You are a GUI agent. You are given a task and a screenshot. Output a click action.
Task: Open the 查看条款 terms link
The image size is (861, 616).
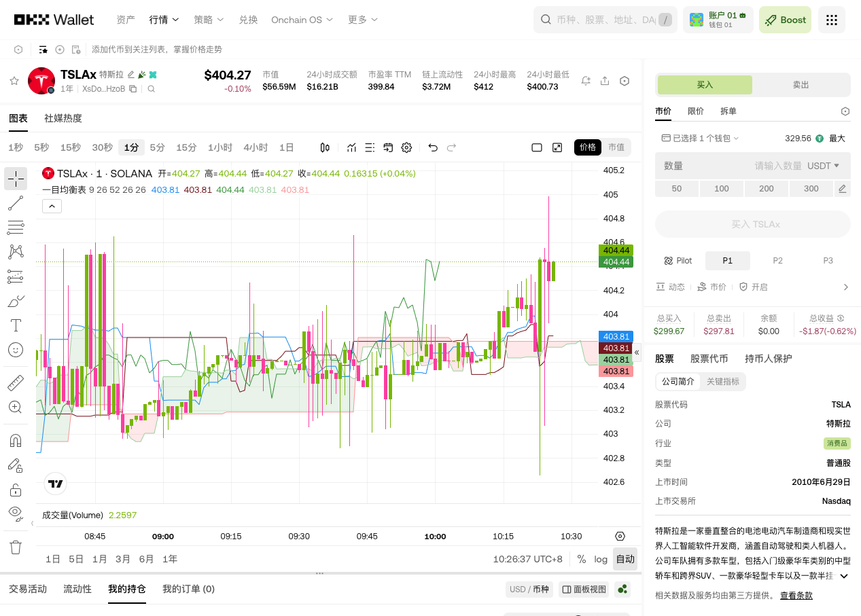(x=796, y=596)
